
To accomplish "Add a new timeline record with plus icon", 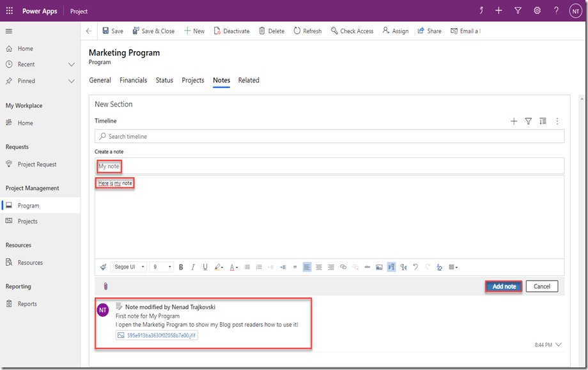I will click(x=514, y=121).
